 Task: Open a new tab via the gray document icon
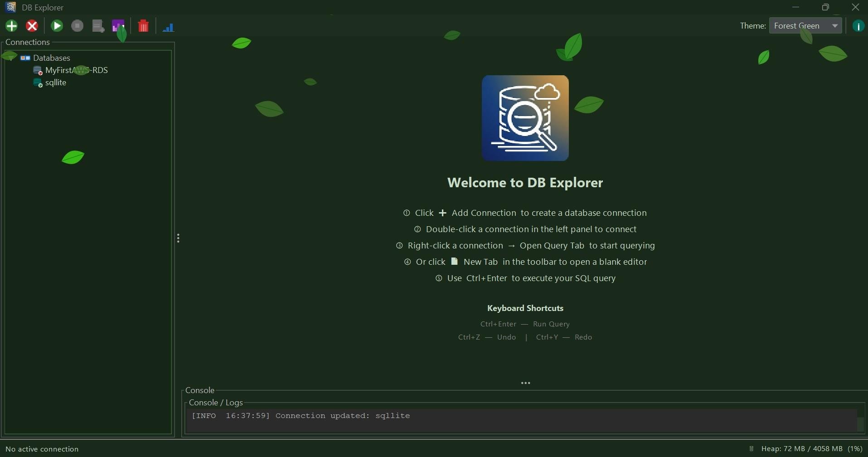[x=98, y=26]
